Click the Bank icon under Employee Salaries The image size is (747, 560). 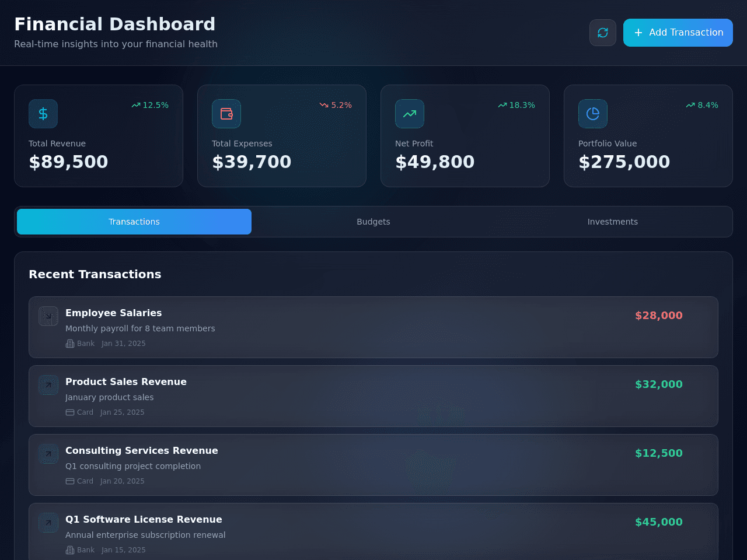coord(70,344)
